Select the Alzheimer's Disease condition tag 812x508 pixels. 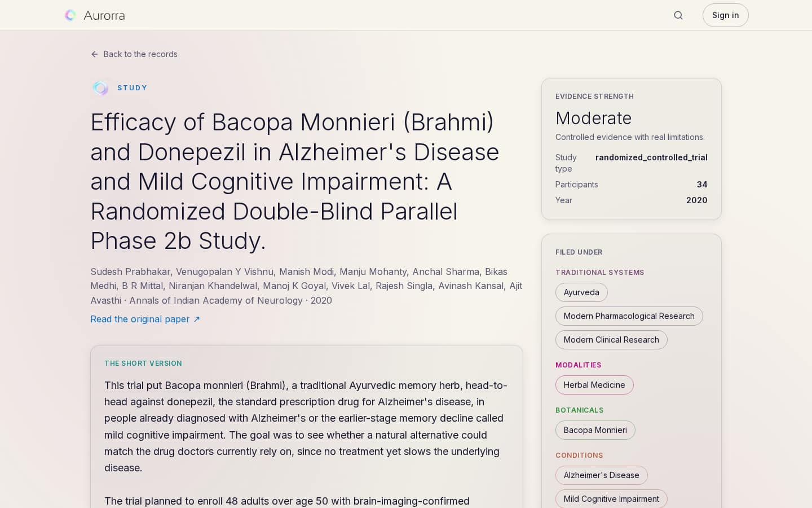601,475
